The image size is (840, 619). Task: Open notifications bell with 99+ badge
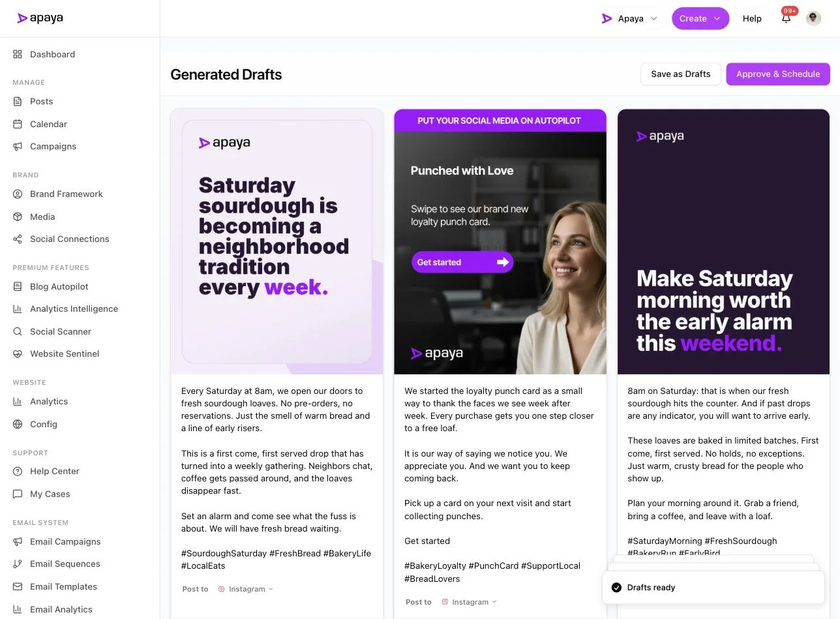click(787, 18)
